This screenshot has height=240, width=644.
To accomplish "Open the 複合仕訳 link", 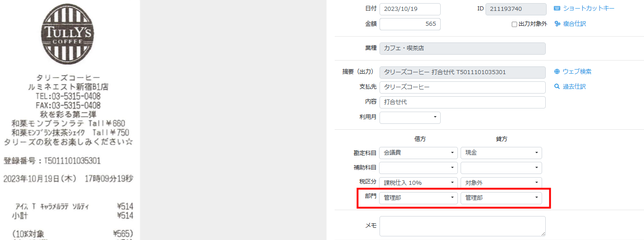I will (x=574, y=24).
